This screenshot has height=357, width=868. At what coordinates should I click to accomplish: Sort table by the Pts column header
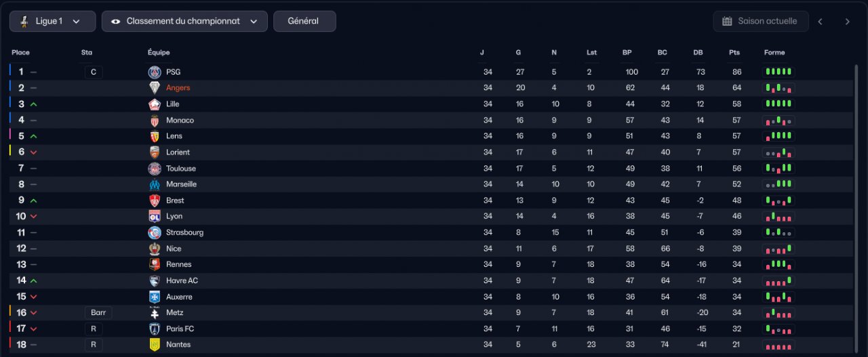(734, 52)
